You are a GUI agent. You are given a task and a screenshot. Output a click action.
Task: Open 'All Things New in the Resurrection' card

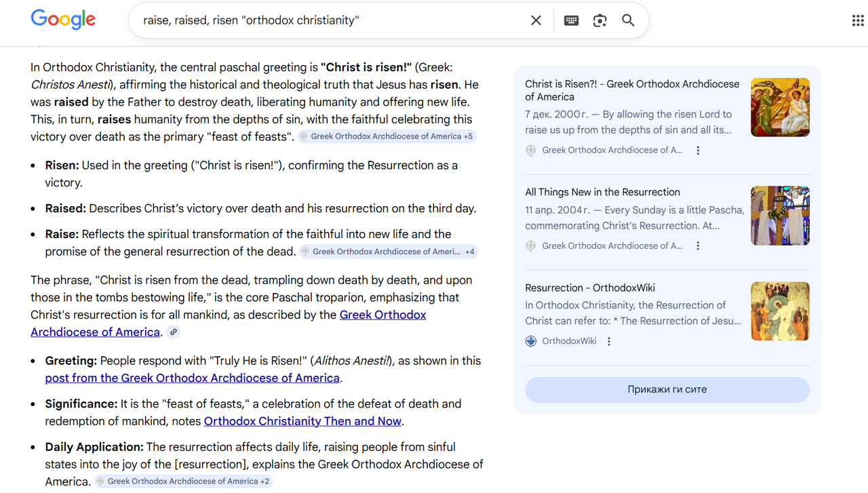[x=602, y=192]
